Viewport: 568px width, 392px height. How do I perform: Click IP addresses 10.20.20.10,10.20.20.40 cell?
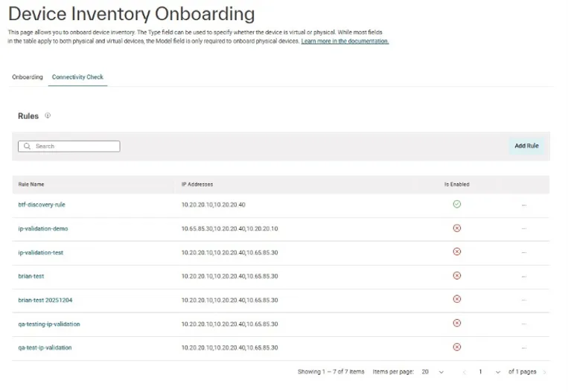[x=214, y=205]
